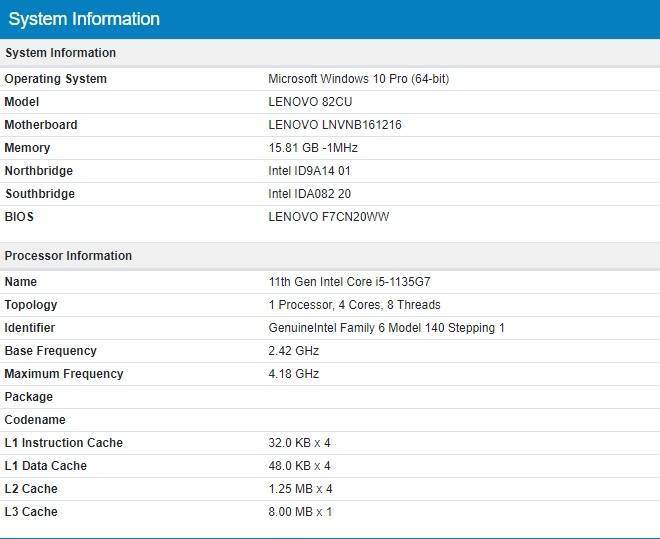The width and height of the screenshot is (660, 539).
Task: Select 'LENOVO F7CN20WW' BIOS value
Action: click(329, 217)
